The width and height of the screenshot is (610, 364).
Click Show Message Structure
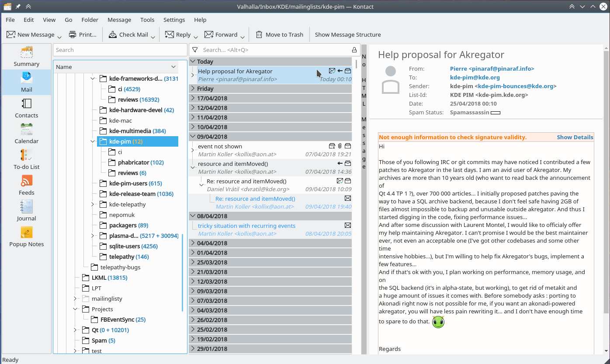tap(348, 34)
